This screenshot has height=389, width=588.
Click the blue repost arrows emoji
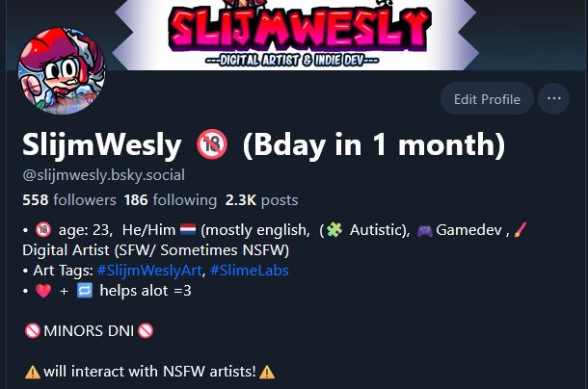pos(85,291)
